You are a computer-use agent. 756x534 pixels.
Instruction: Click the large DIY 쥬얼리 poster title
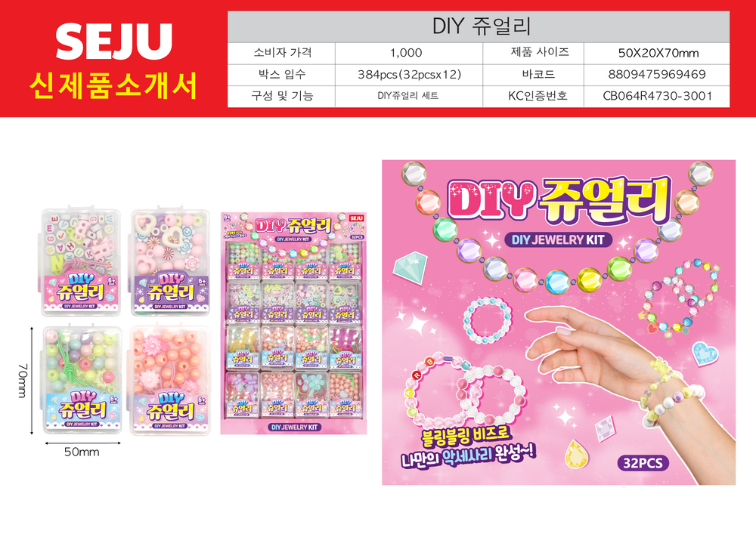point(559,200)
